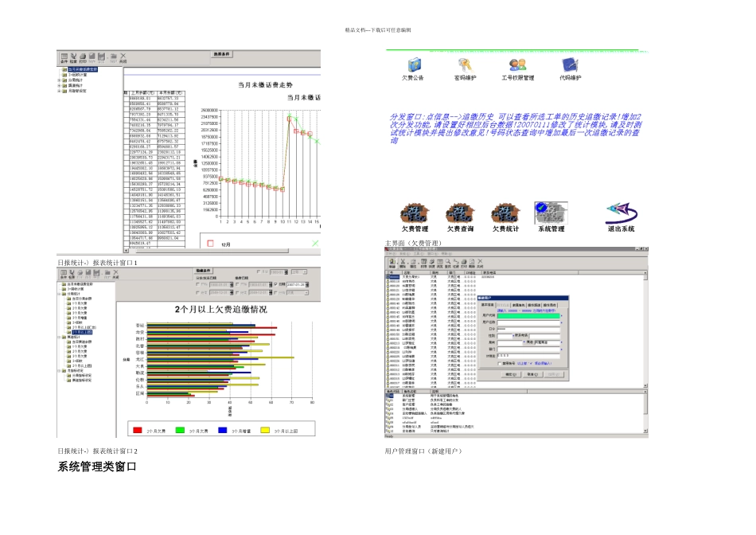756x535 pixels.
Task: Click 检索 icon in 报表统计窗口1 toolbar
Action: coord(73,57)
